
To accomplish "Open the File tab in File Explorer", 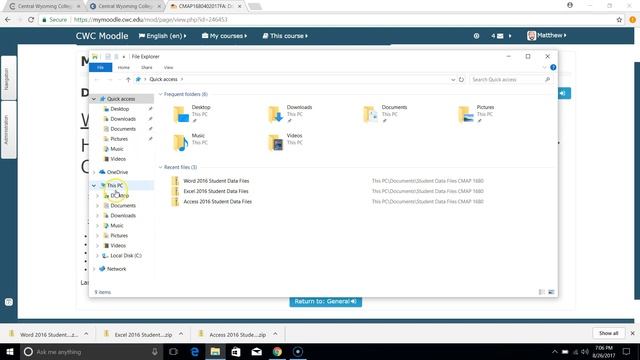I will 100,67.
